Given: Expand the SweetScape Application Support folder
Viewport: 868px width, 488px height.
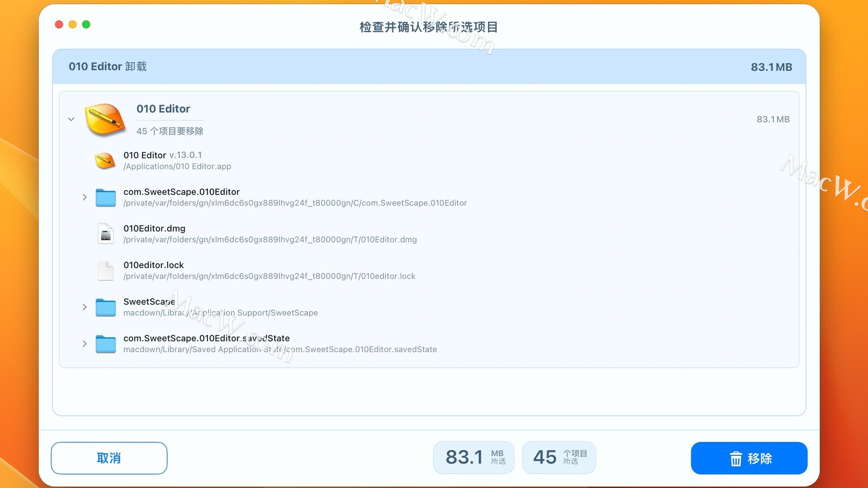Looking at the screenshot, I should pos(85,307).
